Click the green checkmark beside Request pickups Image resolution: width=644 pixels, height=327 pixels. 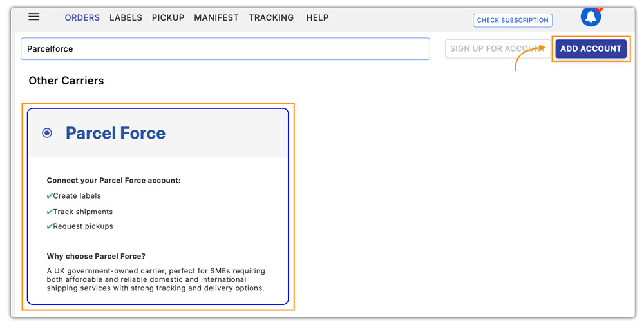50,227
